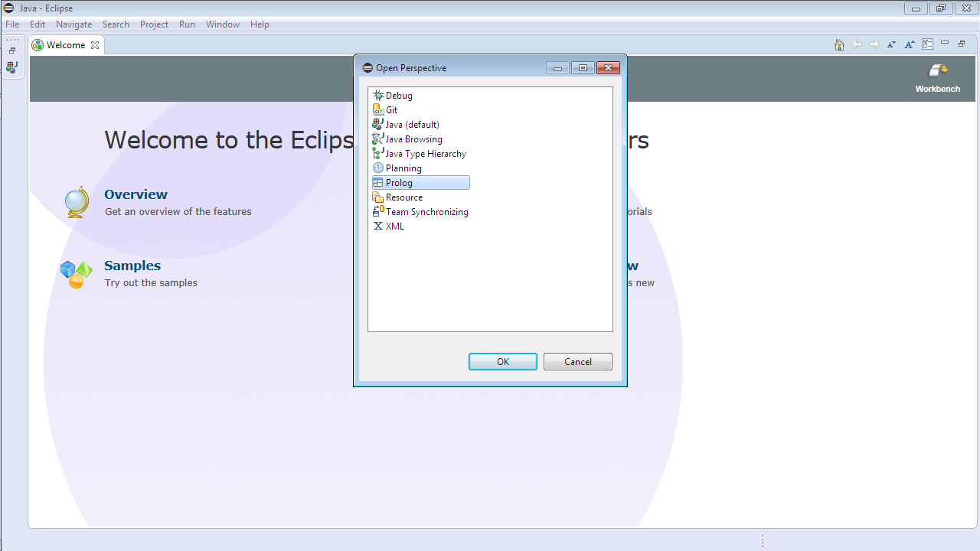The image size is (980, 551).
Task: Confirm with the OK button
Action: click(x=503, y=362)
